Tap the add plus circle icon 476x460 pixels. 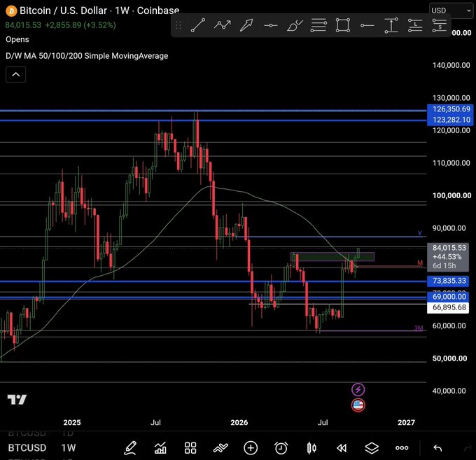click(251, 448)
